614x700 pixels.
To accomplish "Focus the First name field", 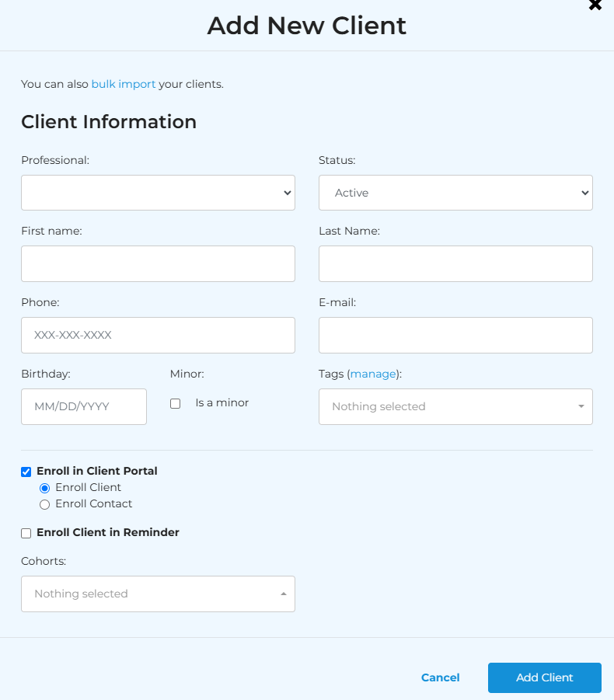I will tap(158, 263).
